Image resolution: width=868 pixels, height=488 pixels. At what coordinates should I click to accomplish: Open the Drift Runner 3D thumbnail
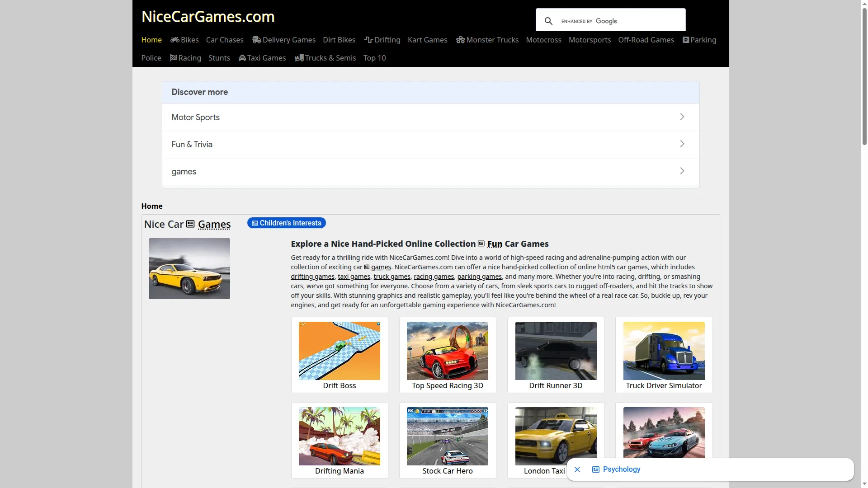[556, 351]
